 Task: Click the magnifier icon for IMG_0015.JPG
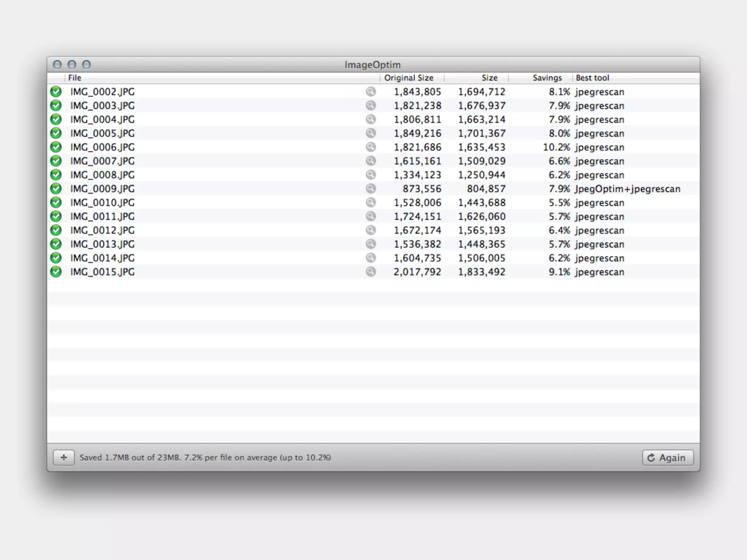click(371, 272)
